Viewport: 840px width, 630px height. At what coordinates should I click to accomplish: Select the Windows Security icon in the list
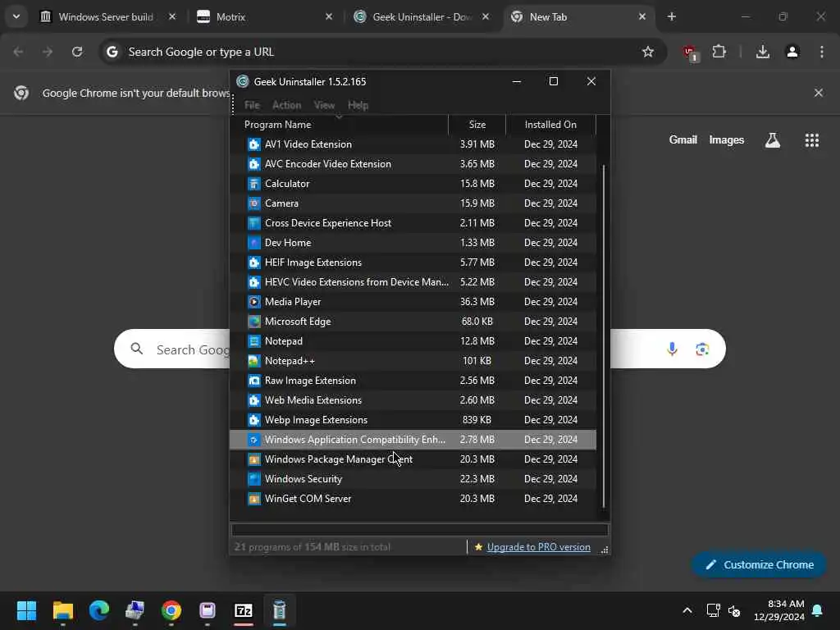(x=254, y=479)
